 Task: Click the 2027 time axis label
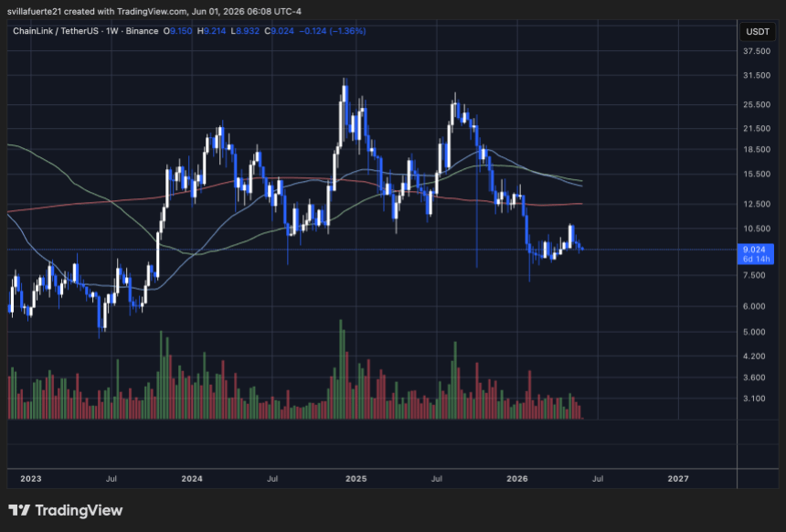tap(678, 479)
